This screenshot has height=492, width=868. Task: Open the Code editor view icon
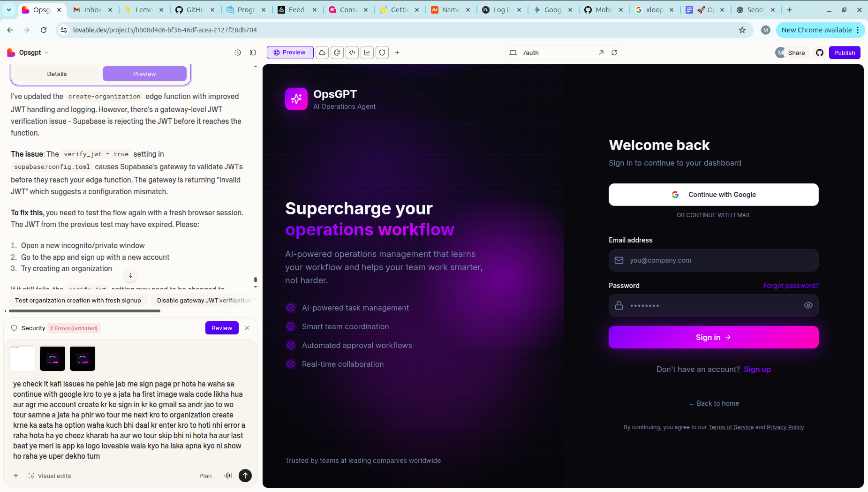pos(352,53)
